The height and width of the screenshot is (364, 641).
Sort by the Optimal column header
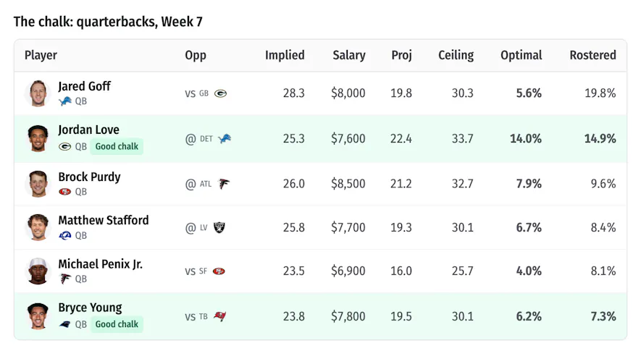(521, 55)
